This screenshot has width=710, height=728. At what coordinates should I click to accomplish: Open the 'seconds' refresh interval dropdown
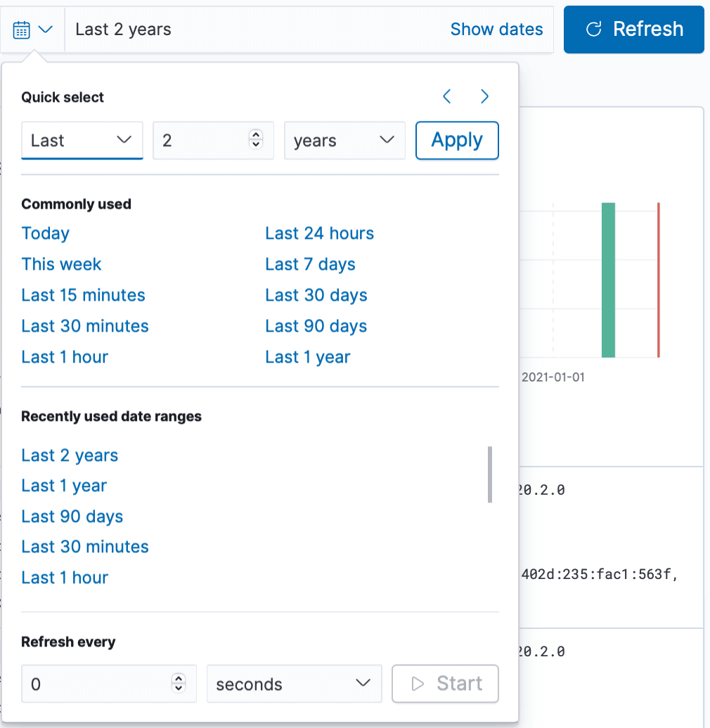coord(293,684)
